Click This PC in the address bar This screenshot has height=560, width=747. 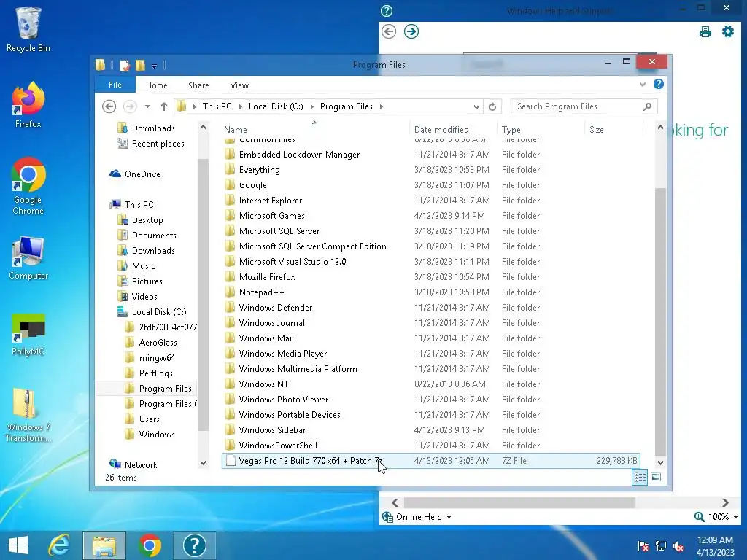click(x=217, y=106)
